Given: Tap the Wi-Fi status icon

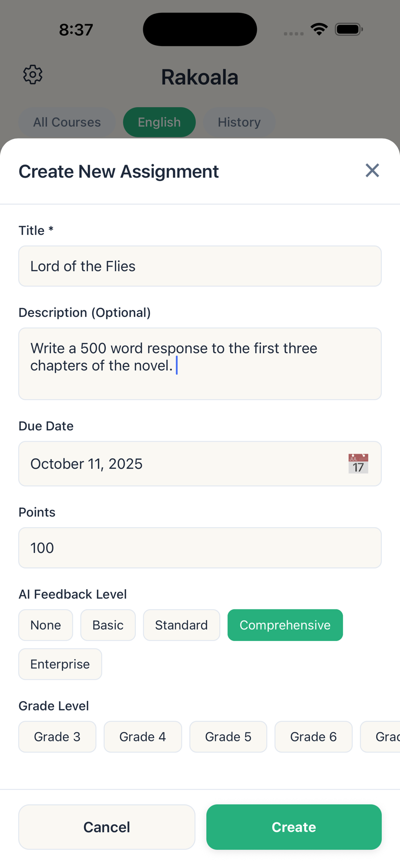Looking at the screenshot, I should (319, 30).
